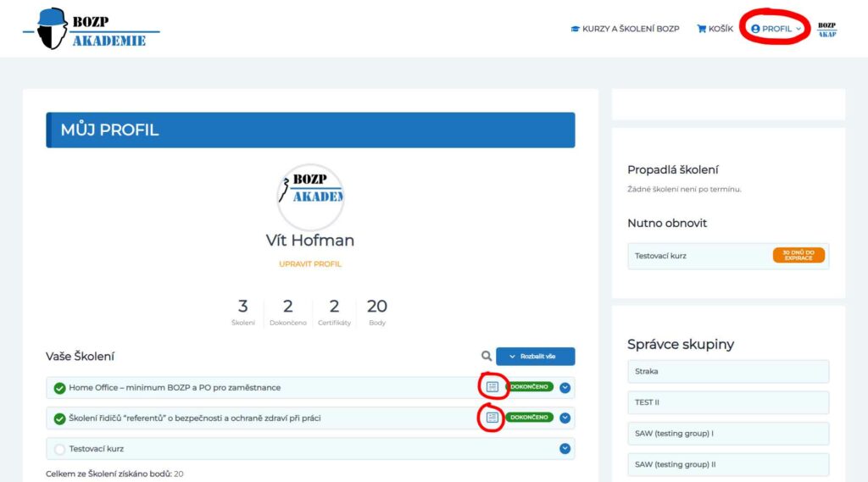Click the profile avatar picture
This screenshot has width=868, height=482.
coord(310,197)
